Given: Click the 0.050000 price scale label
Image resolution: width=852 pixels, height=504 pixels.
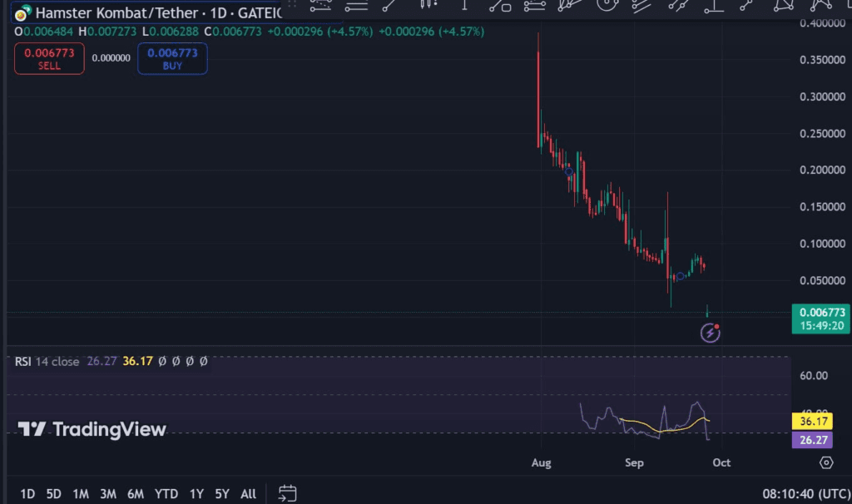Looking at the screenshot, I should coord(822,281).
